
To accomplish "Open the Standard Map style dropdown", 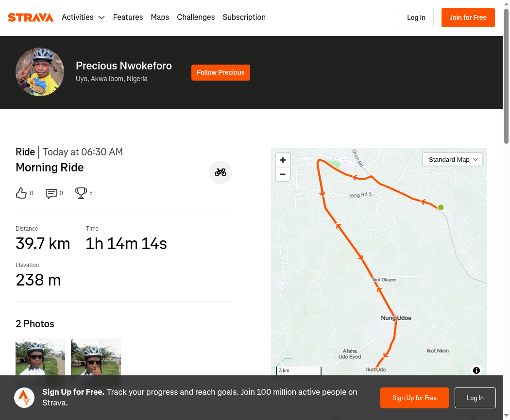I will coord(452,160).
